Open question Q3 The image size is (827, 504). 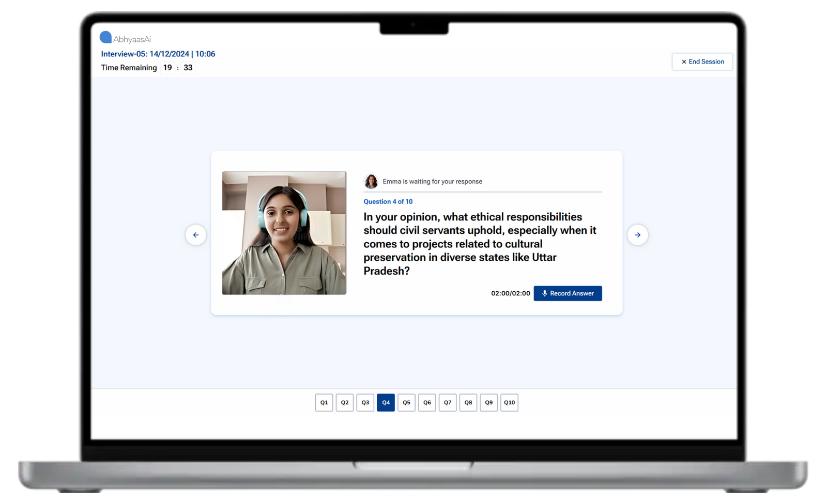tap(365, 402)
